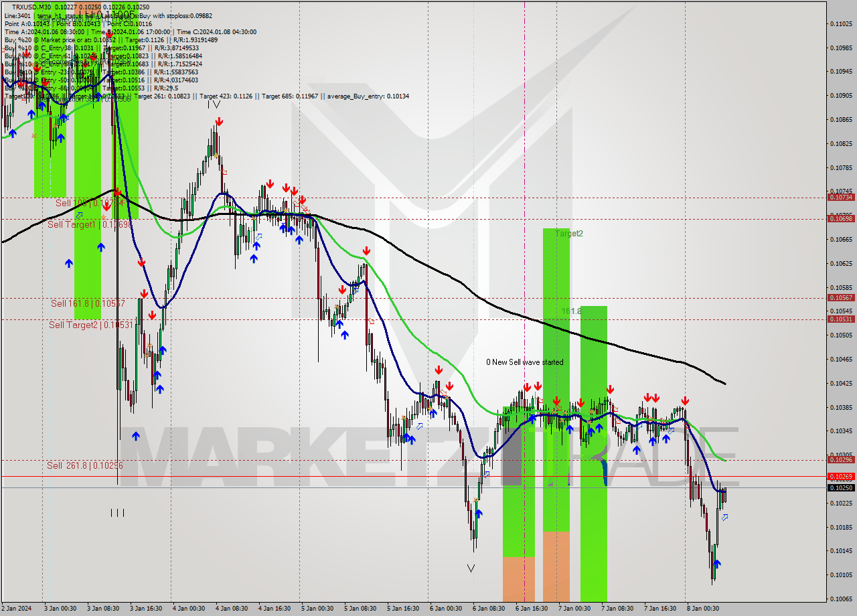Click the 'average_Buy_entry: 0.10134' text
The image size is (857, 616).
(368, 96)
